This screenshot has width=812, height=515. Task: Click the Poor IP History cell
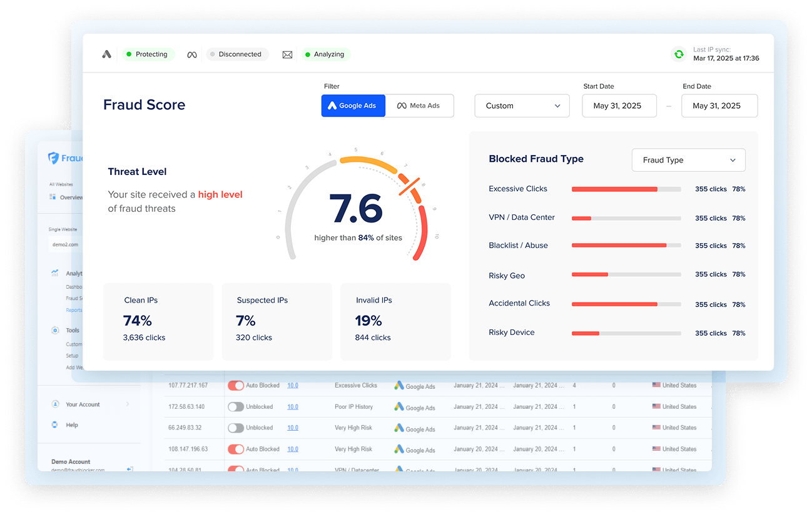tap(353, 407)
